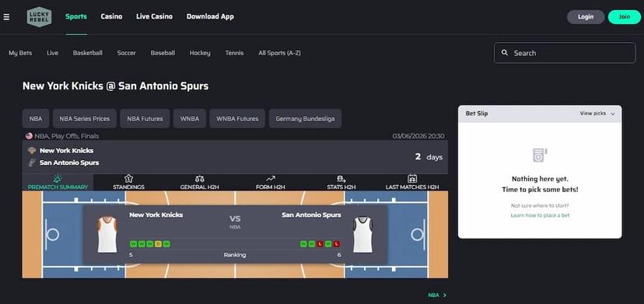Image resolution: width=644 pixels, height=304 pixels.
Task: Switch to the Last Matches H2H tab
Action: point(412,183)
